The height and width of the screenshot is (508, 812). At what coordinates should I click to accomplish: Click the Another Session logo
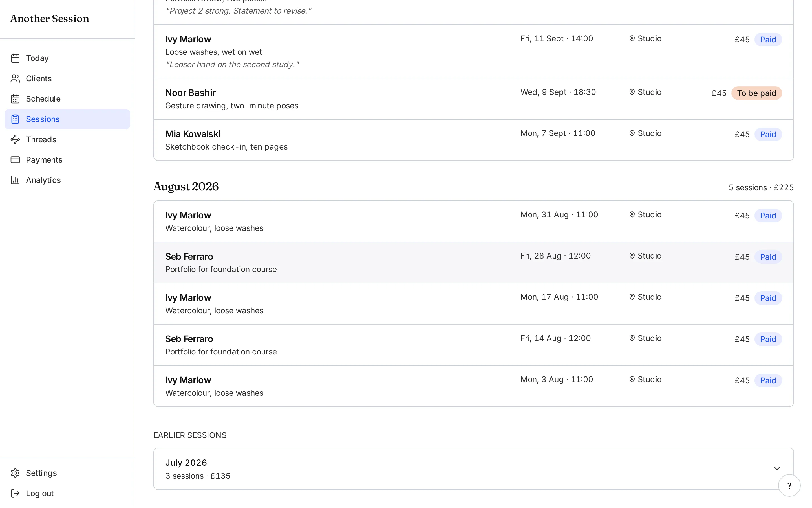point(50,18)
